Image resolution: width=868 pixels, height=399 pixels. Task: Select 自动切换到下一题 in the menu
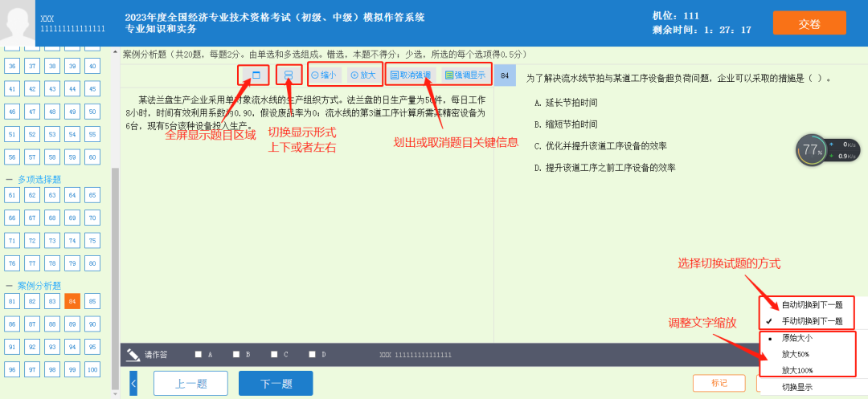point(812,305)
